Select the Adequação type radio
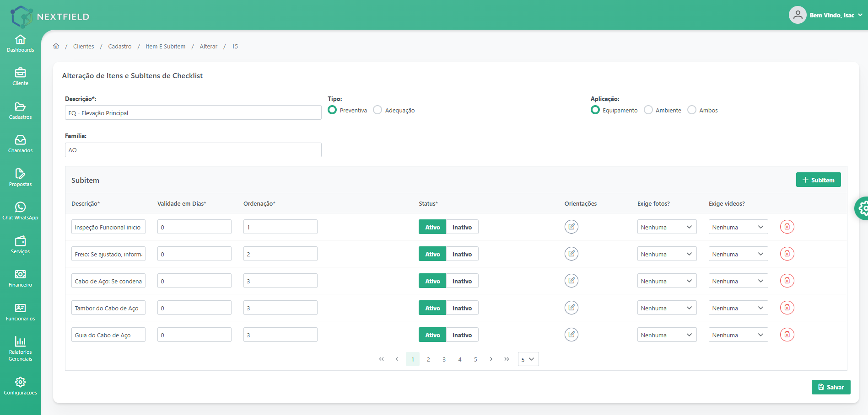Screen dimensions: 868x415 tap(377, 110)
